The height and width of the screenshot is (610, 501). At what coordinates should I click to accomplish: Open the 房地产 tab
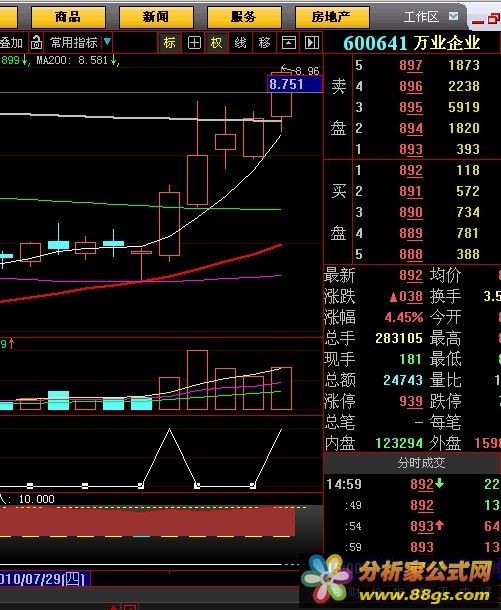click(x=332, y=17)
